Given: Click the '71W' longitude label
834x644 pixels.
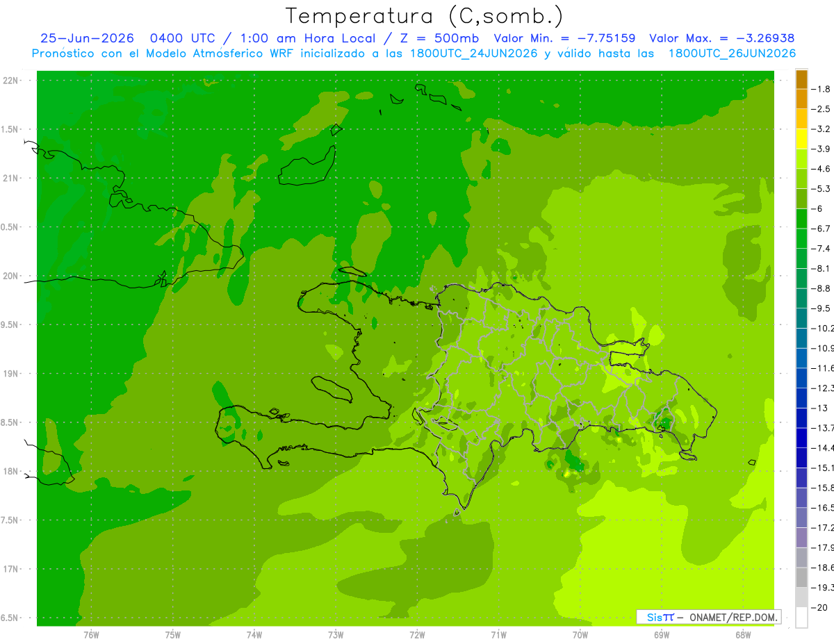Looking at the screenshot, I should [x=498, y=634].
